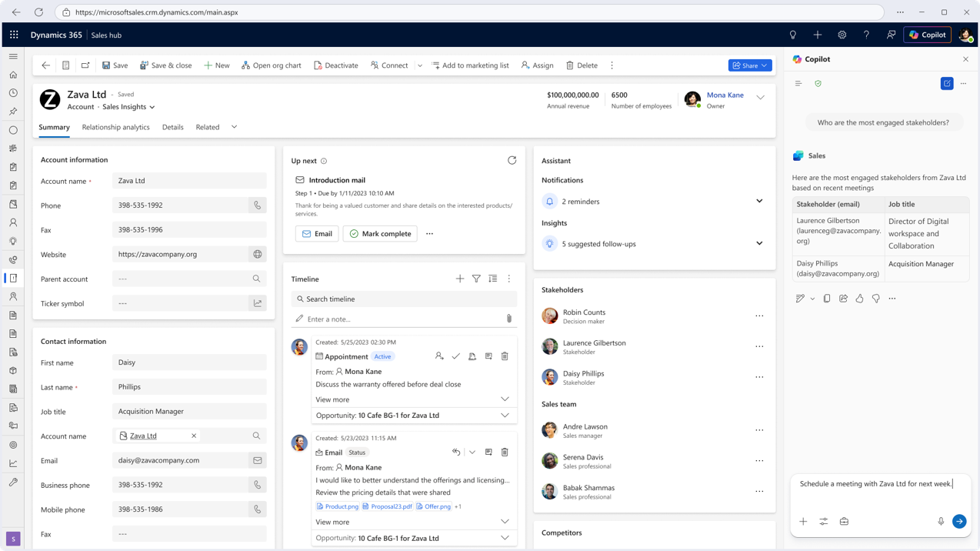Click the Email button in Up next
This screenshot has width=980, height=551.
click(x=317, y=234)
